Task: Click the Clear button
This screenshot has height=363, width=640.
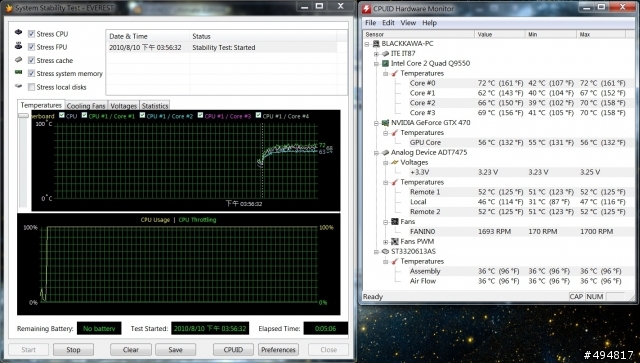Action: tap(131, 350)
